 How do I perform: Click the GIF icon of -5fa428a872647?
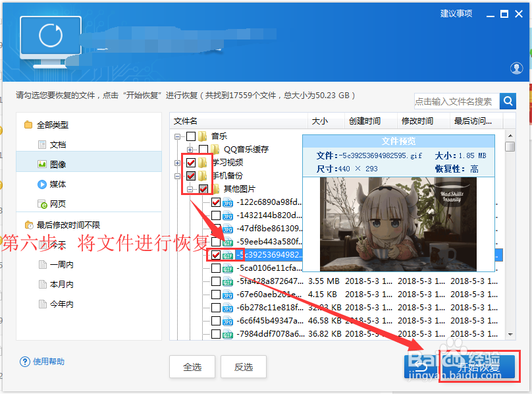[x=228, y=281]
